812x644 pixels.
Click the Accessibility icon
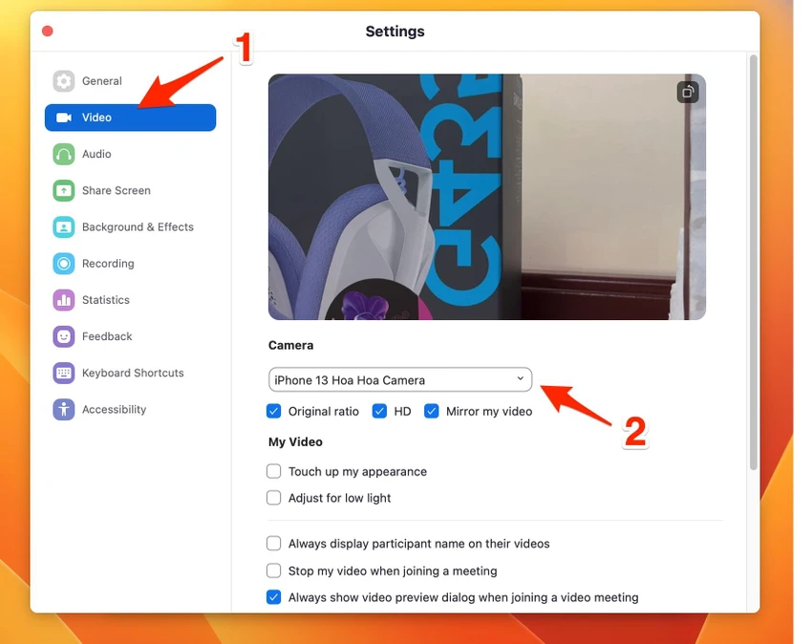coord(64,409)
